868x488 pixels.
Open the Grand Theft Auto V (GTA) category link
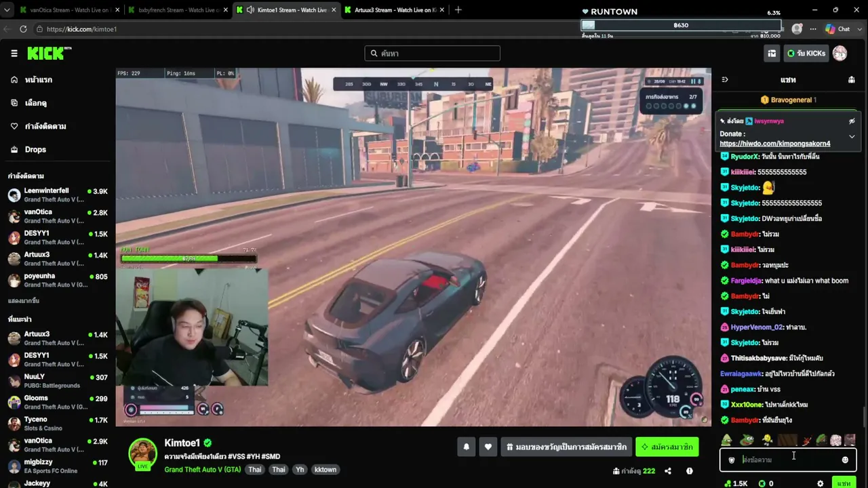coord(203,470)
